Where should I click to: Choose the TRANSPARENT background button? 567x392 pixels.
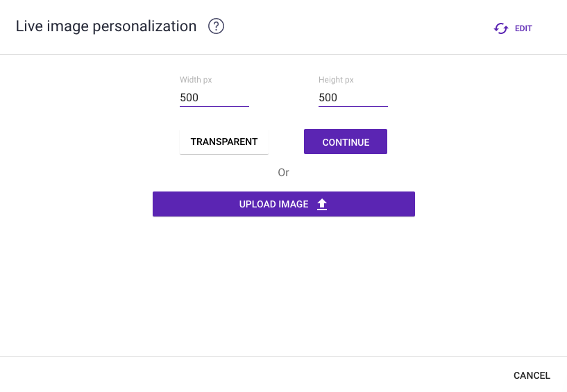click(224, 142)
